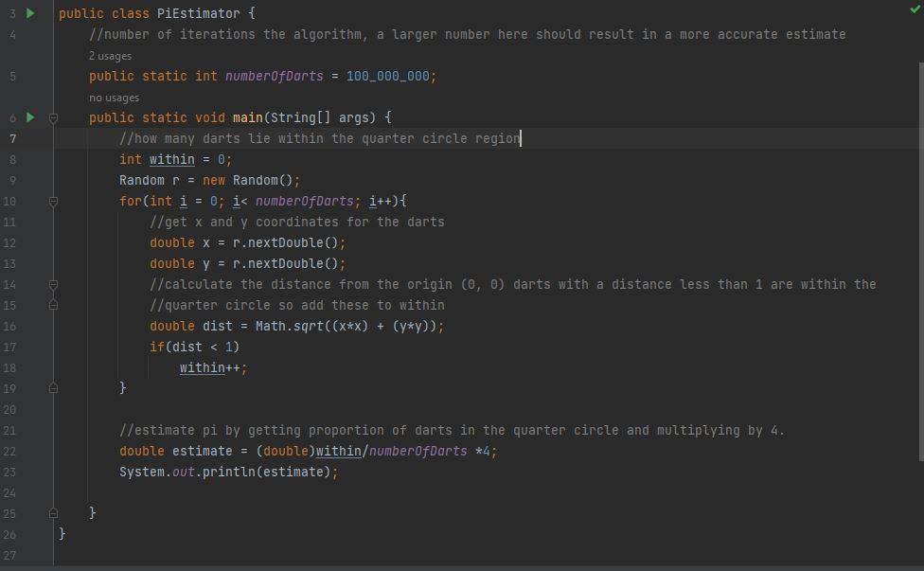Image resolution: width=924 pixels, height=571 pixels.
Task: Toggle a breakpoint on line 9
Action: point(39,180)
